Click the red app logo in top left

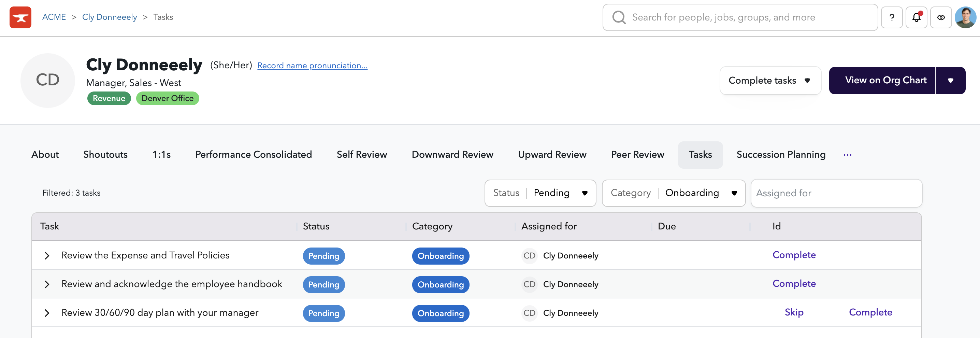tap(20, 17)
